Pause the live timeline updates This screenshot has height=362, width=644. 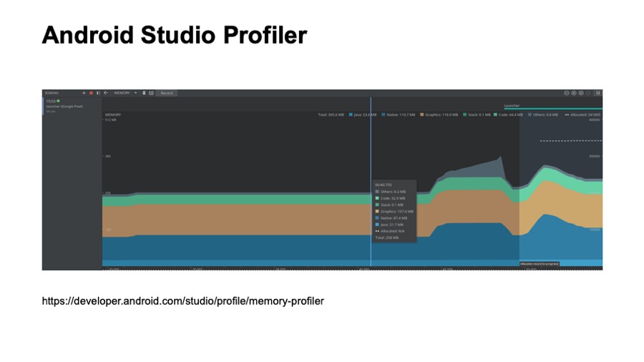click(598, 93)
